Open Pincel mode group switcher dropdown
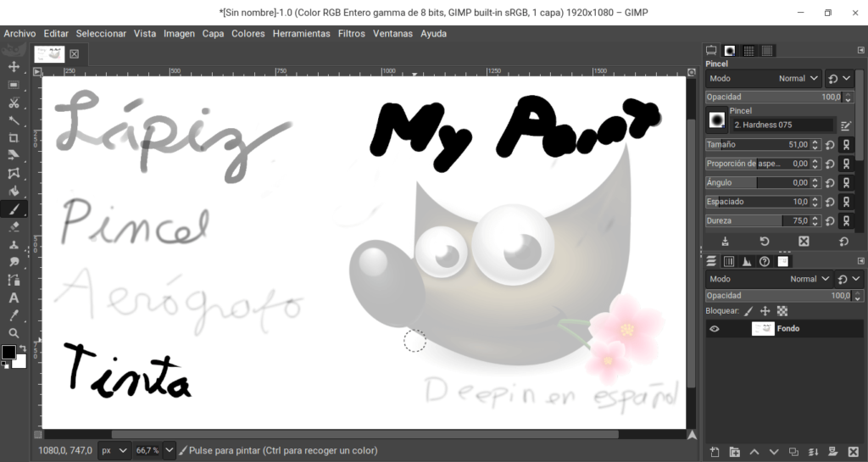 point(839,79)
